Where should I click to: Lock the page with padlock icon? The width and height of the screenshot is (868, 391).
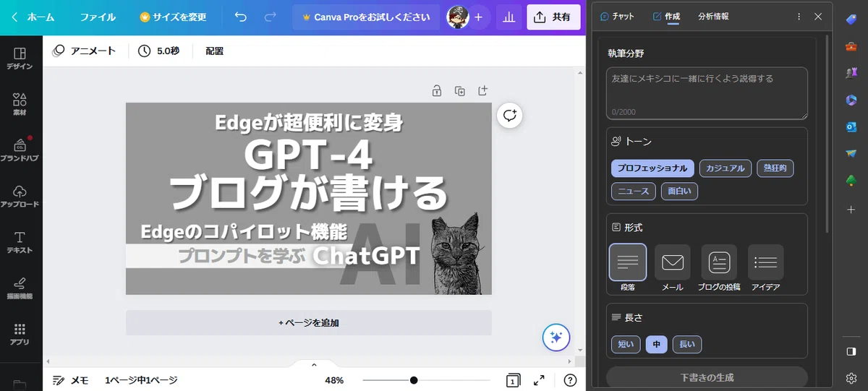coord(437,91)
